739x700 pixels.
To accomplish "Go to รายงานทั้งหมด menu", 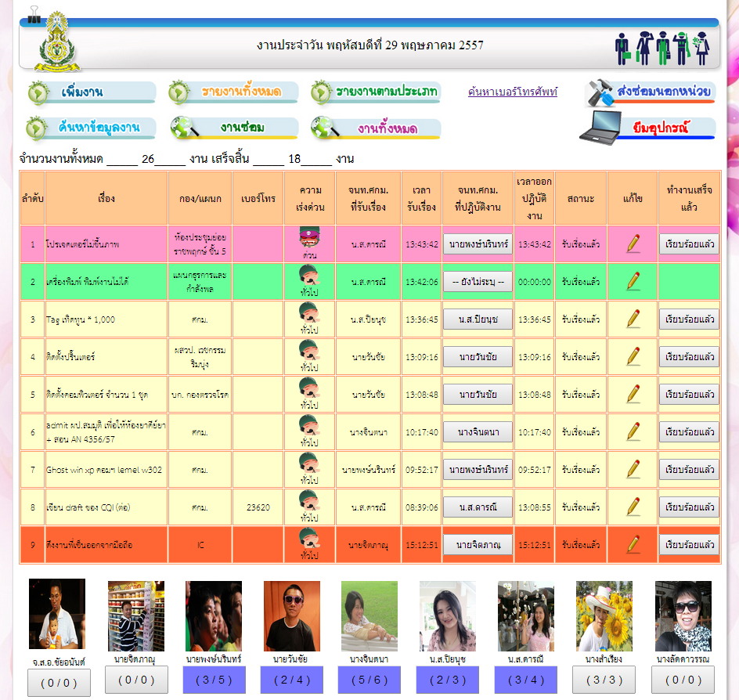I will pyautogui.click(x=233, y=92).
